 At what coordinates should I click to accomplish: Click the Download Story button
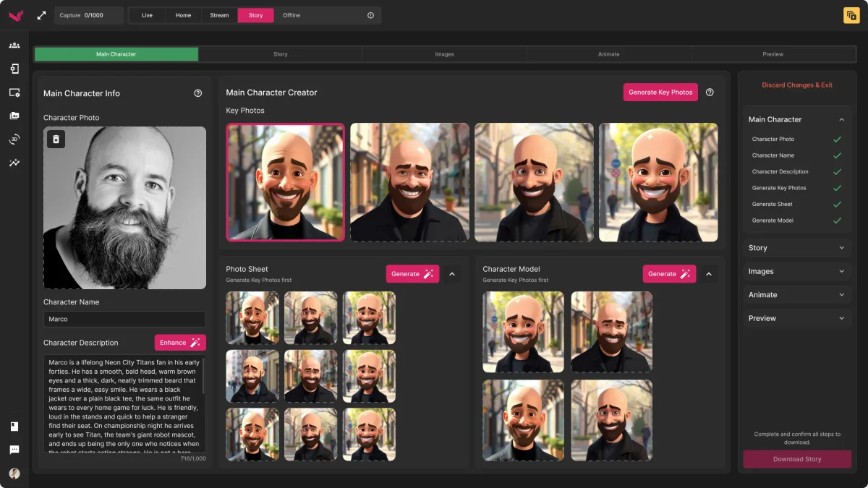[x=797, y=459]
